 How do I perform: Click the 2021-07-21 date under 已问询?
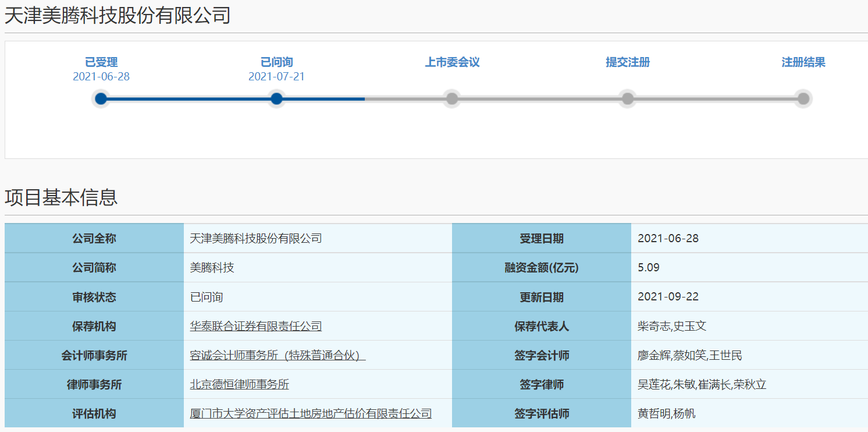pyautogui.click(x=277, y=77)
